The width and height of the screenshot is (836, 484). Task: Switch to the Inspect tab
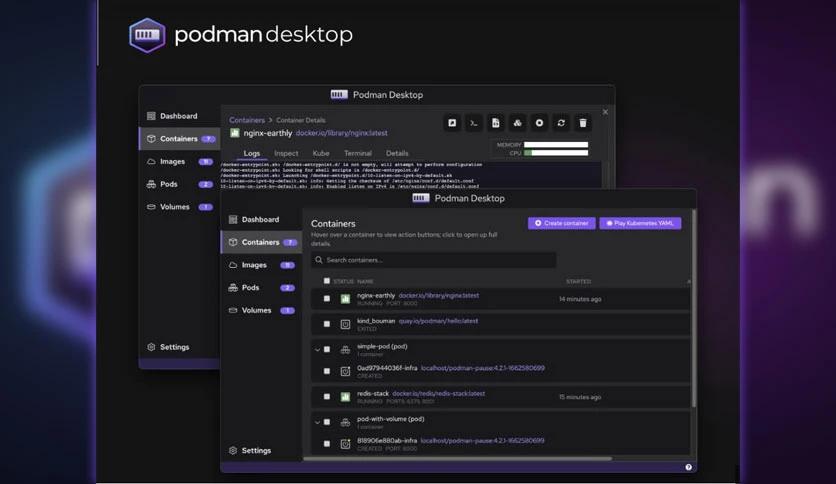(286, 153)
